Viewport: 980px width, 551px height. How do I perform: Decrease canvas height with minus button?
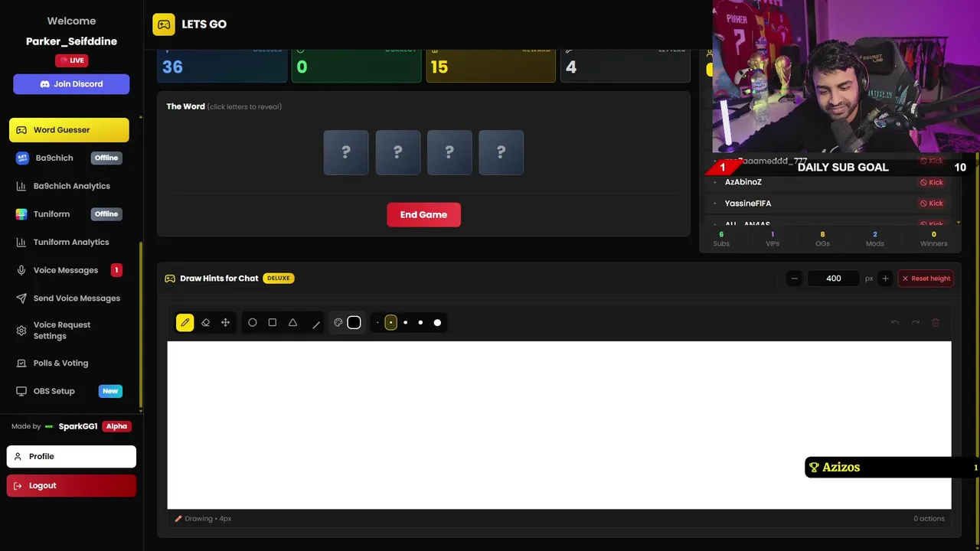(795, 279)
